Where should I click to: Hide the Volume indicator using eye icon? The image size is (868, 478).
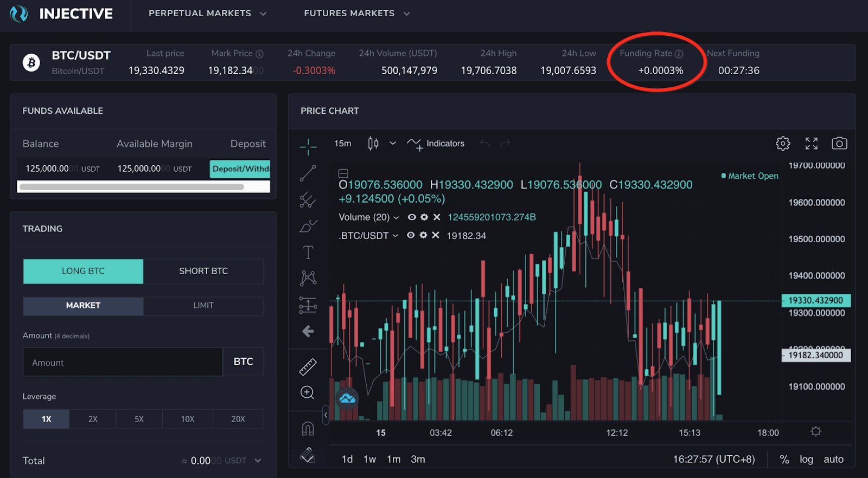pyautogui.click(x=412, y=217)
